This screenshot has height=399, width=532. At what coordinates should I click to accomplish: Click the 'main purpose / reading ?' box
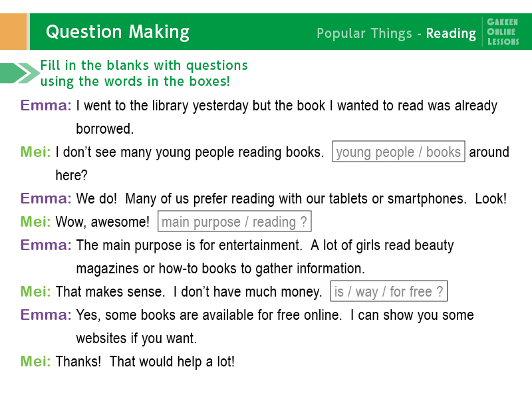pos(235,221)
